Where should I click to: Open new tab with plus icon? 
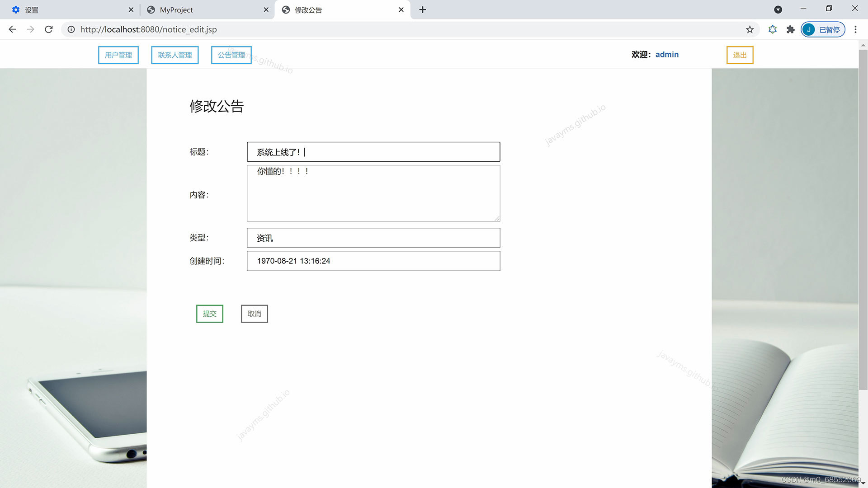tap(422, 9)
